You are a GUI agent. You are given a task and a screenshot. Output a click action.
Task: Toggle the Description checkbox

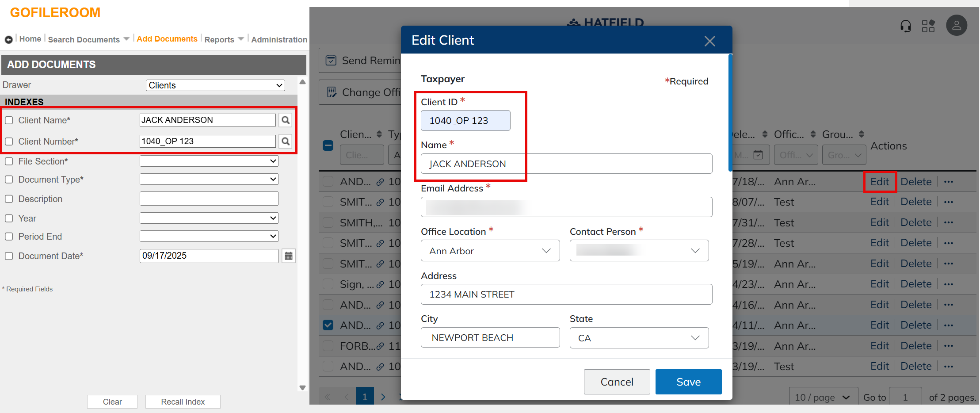9,199
